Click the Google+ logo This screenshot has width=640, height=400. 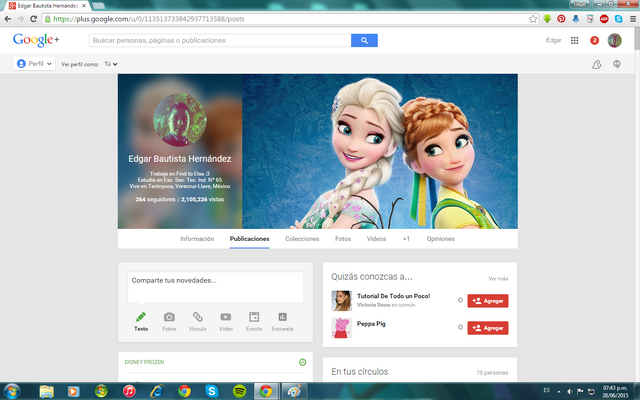36,40
